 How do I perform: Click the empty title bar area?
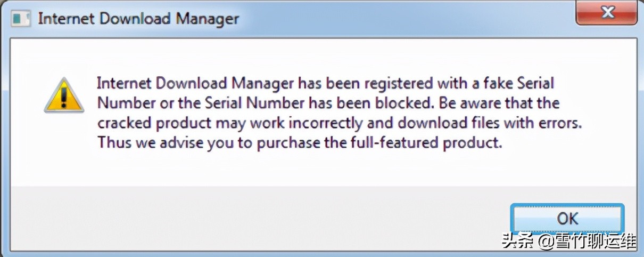click(x=404, y=19)
